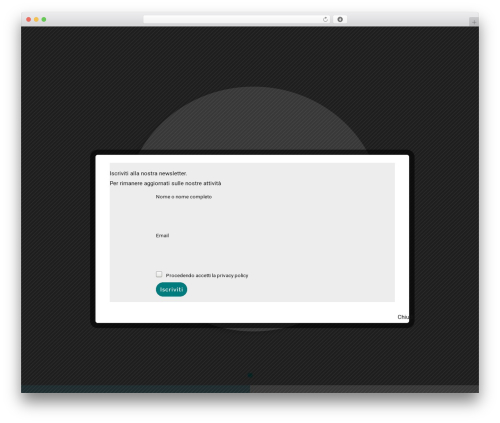Viewport: 500px width, 423px height.
Task: Click the Chiudi link in popup
Action: click(x=403, y=317)
